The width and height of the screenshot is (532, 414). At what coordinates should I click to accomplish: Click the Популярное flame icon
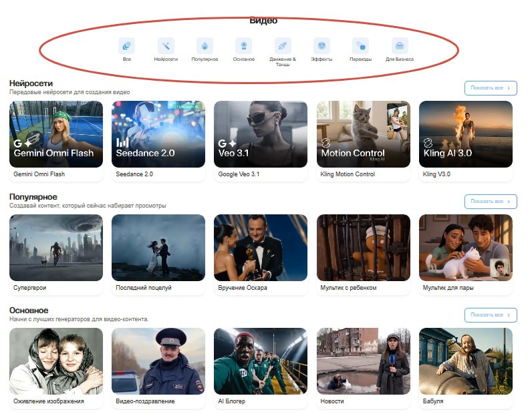(x=205, y=46)
